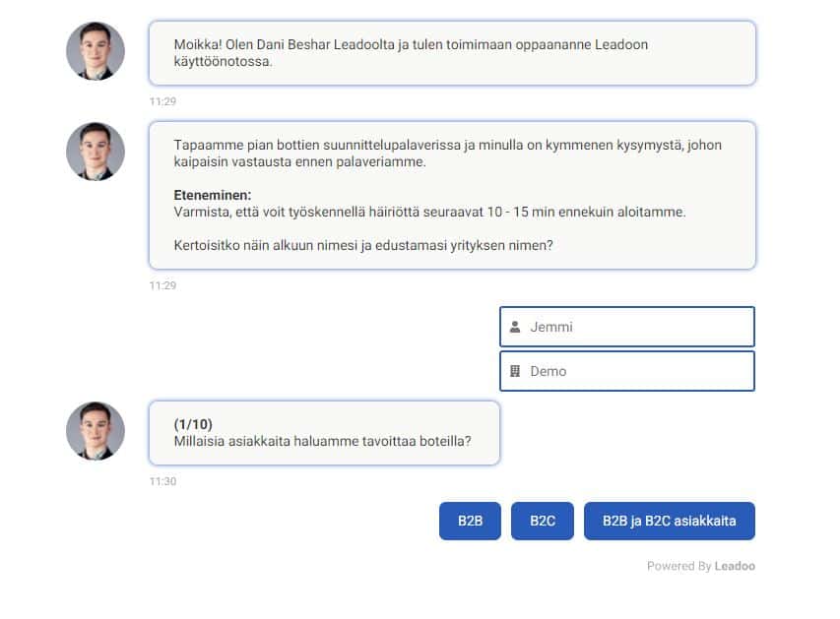Click the building icon in the company field

coord(516,371)
